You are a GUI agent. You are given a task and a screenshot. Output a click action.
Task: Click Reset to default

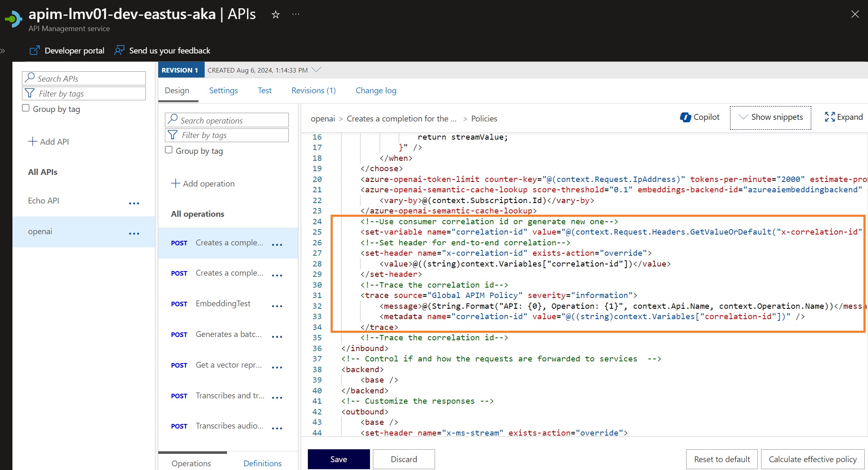(722, 459)
